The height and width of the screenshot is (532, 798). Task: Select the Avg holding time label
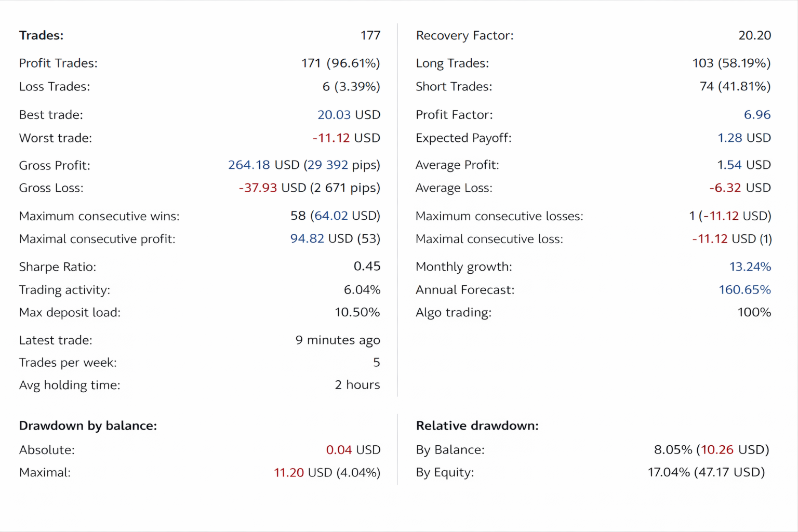click(x=70, y=385)
